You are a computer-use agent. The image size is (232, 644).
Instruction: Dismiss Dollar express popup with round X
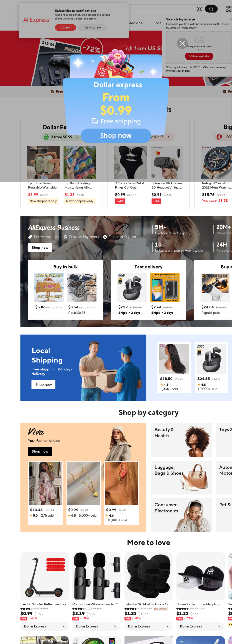coord(182,43)
